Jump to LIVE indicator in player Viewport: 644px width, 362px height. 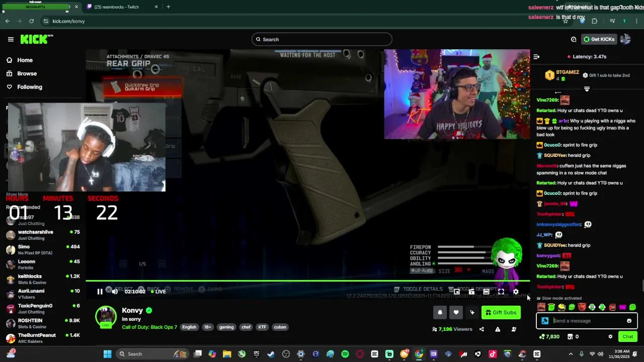158,292
